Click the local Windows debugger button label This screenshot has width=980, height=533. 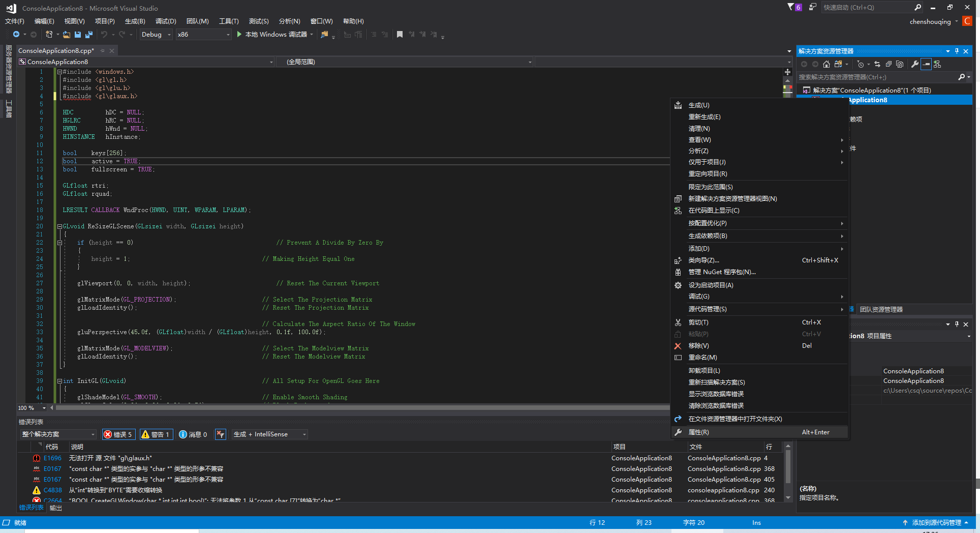276,35
